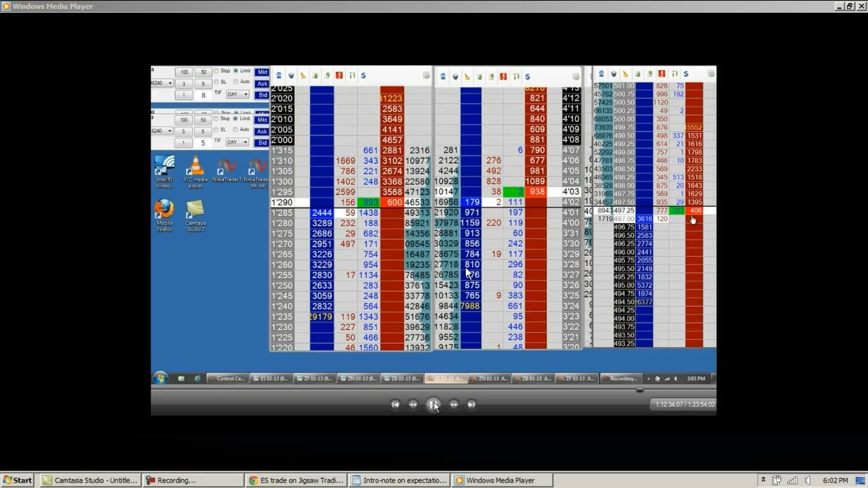Select the broom clear icon on middle DOM

(x=467, y=77)
